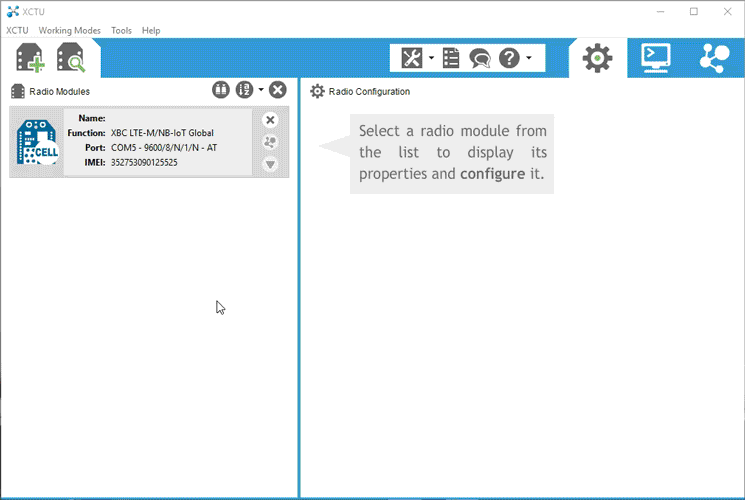Click the port text COM5 - 9600/8/N/1/N - AT
This screenshot has width=745, height=500.
coord(164,148)
